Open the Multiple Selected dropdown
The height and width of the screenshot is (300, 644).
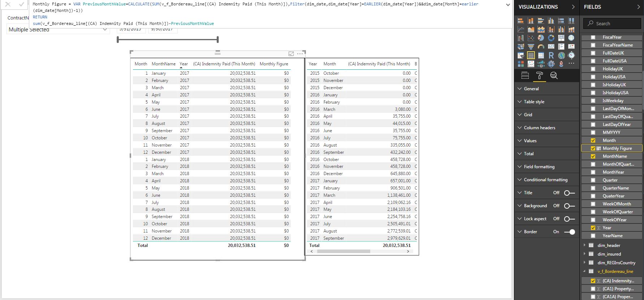58,30
